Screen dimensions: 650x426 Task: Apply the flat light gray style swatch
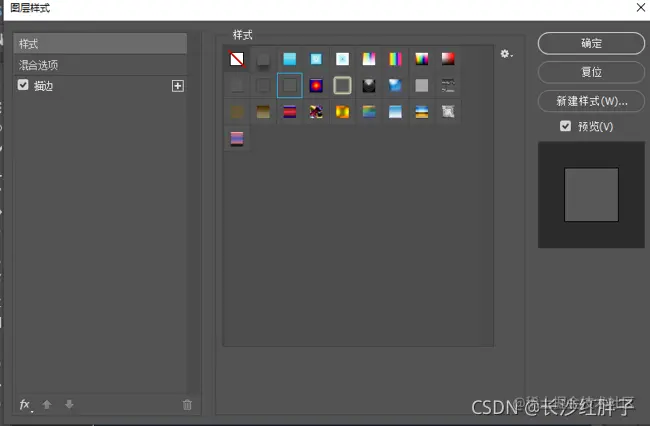422,85
